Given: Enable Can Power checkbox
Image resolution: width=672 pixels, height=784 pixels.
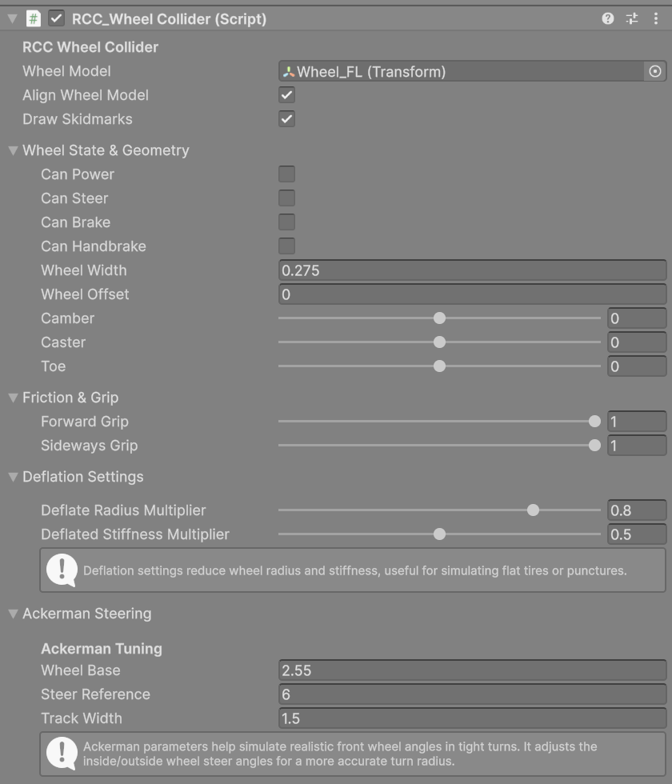Looking at the screenshot, I should pos(286,174).
